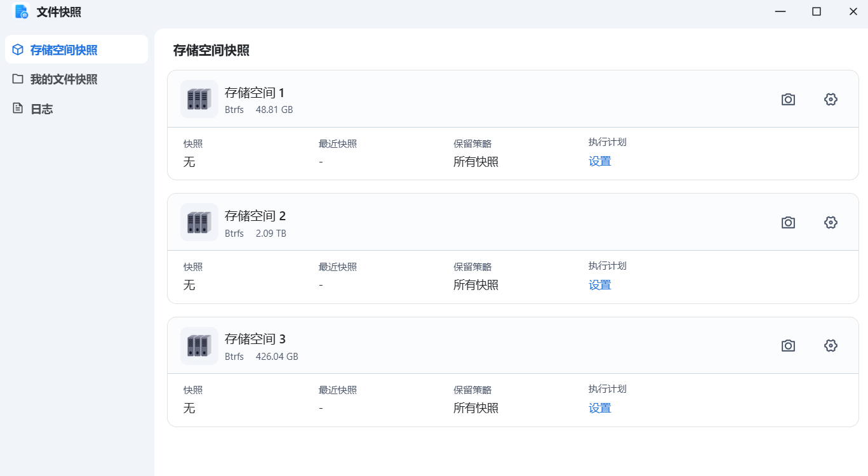Open snapshot settings for 存储空间 3
This screenshot has height=476, width=868.
coord(831,346)
